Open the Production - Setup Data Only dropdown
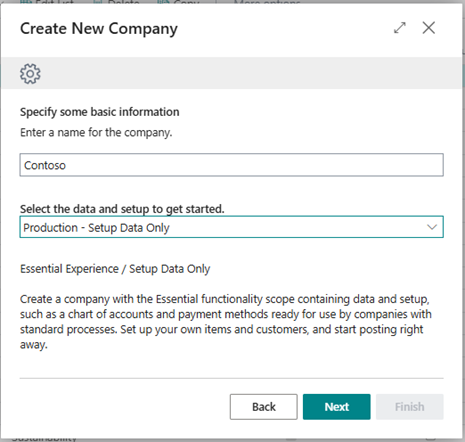The width and height of the screenshot is (465, 442). click(231, 227)
